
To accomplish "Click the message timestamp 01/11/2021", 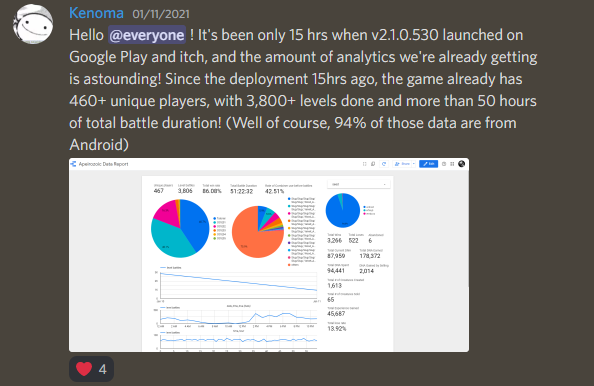I will coord(161,14).
